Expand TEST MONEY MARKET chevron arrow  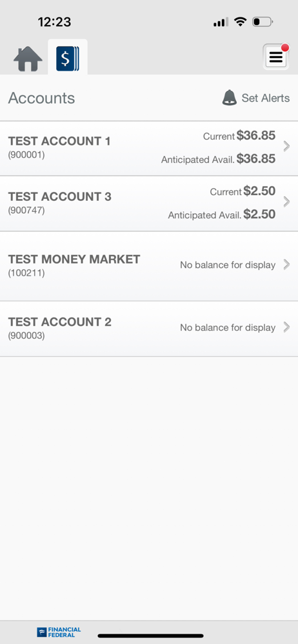[287, 265]
